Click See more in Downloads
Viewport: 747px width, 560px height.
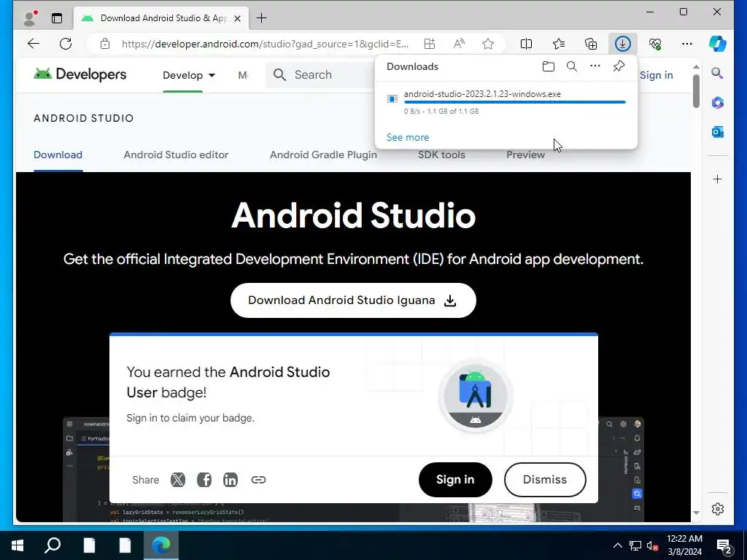[408, 137]
